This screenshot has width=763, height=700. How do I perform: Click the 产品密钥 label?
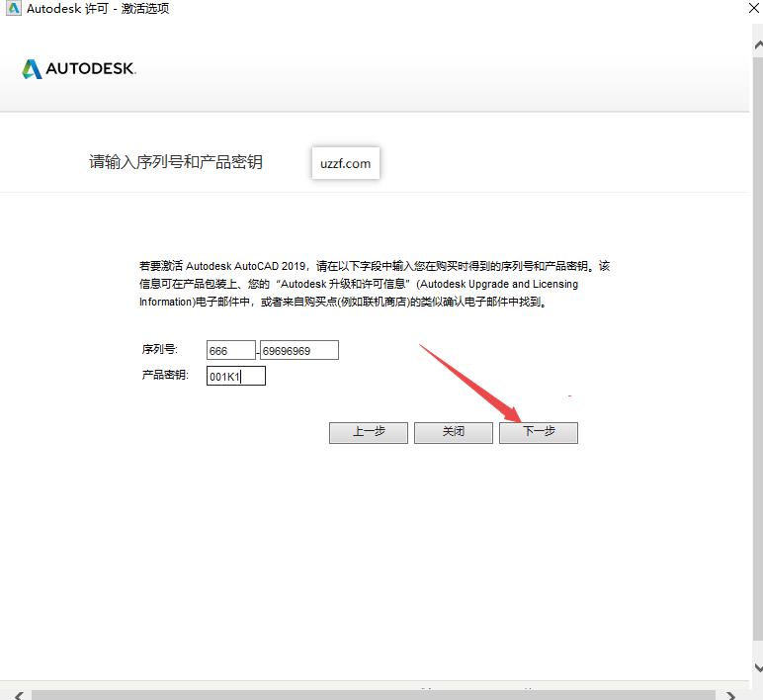[x=166, y=375]
